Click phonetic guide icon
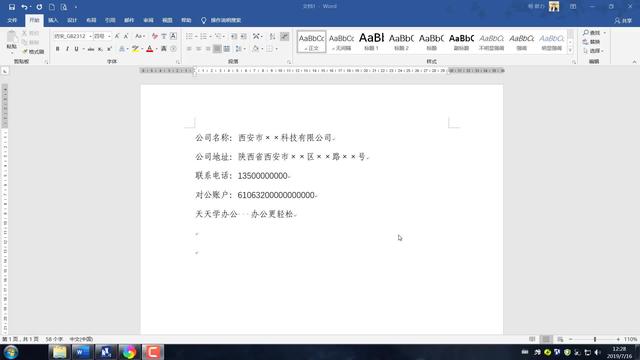Screen dimensions: 640x360 [164, 36]
